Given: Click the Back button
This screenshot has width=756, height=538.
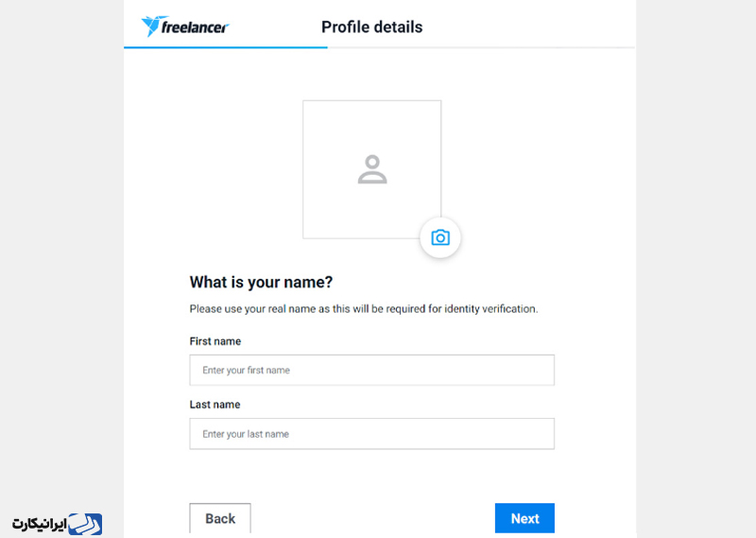Looking at the screenshot, I should click(220, 518).
